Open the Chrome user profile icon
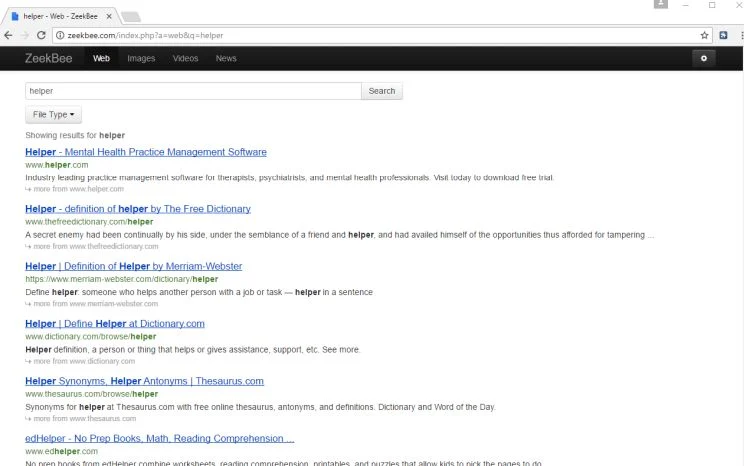744x466 pixels. 660,4
